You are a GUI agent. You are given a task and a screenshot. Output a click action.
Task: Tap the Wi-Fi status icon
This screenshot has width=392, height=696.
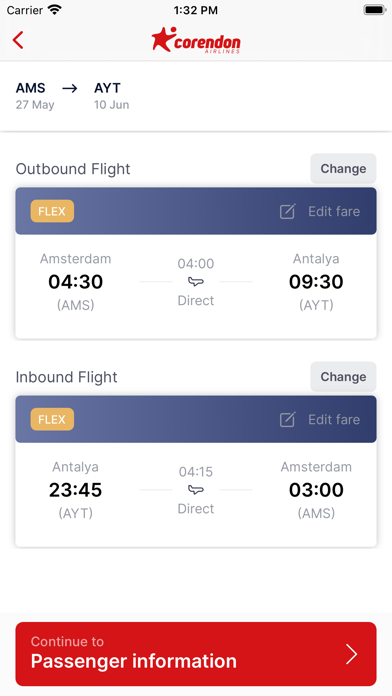(54, 10)
